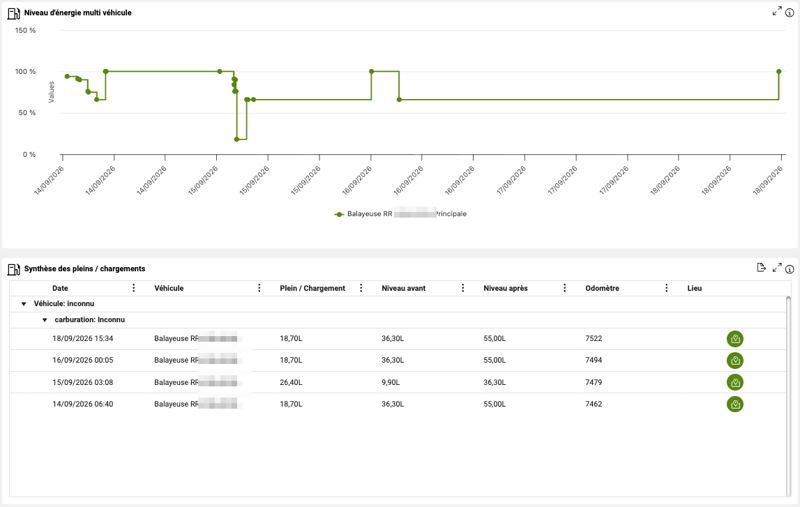Click odometer value 7494
Image resolution: width=800 pixels, height=507 pixels.
[594, 360]
